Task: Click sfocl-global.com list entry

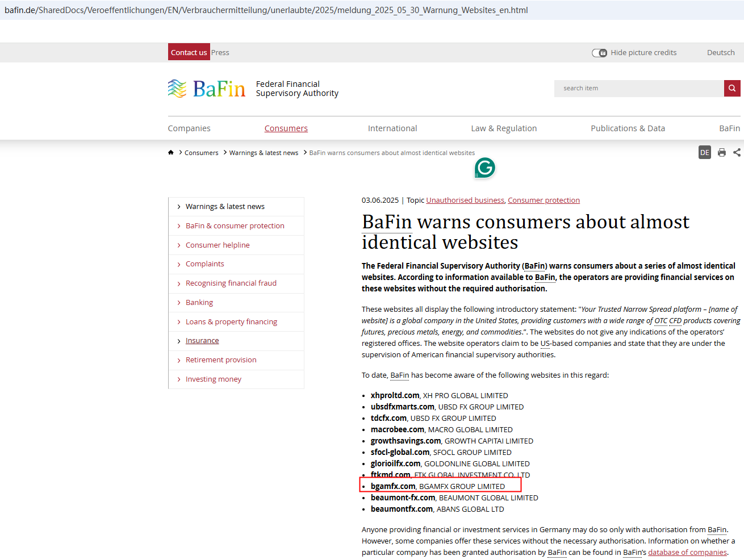Action: [441, 452]
